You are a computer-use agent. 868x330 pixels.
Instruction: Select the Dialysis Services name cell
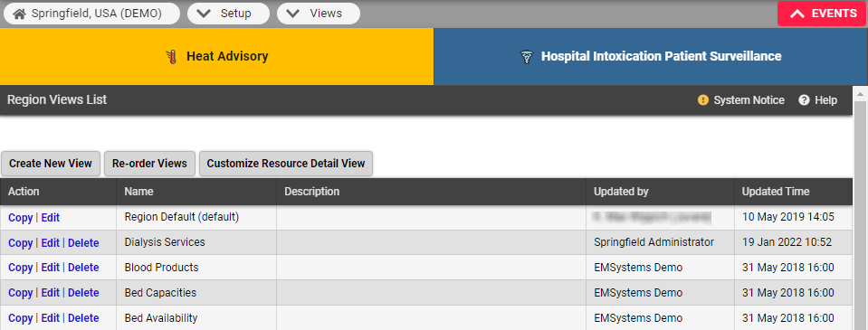(196, 242)
